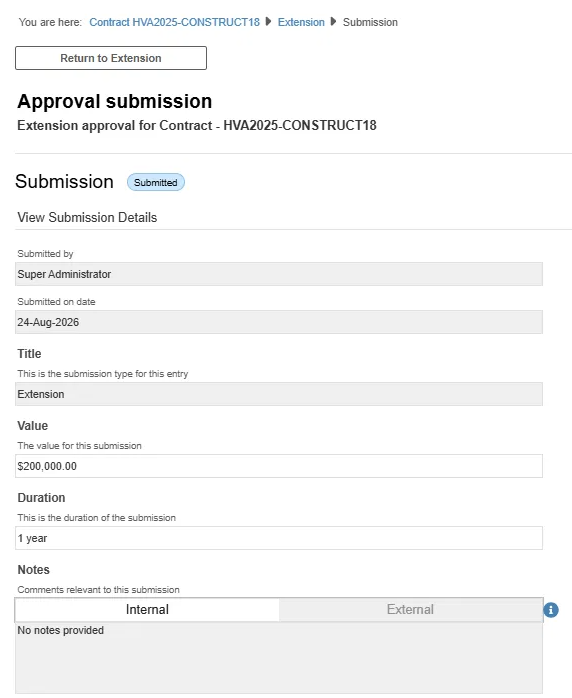Click the Title field containing Extension
This screenshot has height=698, width=572.
click(x=279, y=394)
